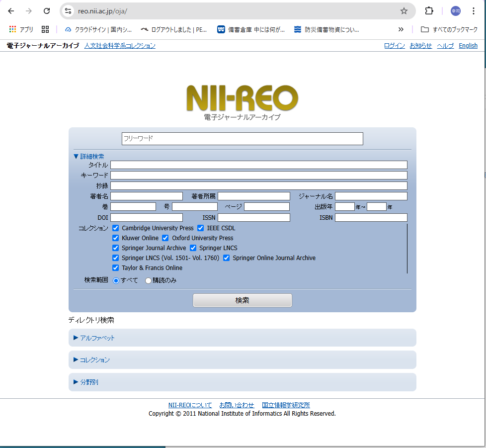Focus the フリーワード search field
This screenshot has width=486, height=448.
[x=243, y=139]
